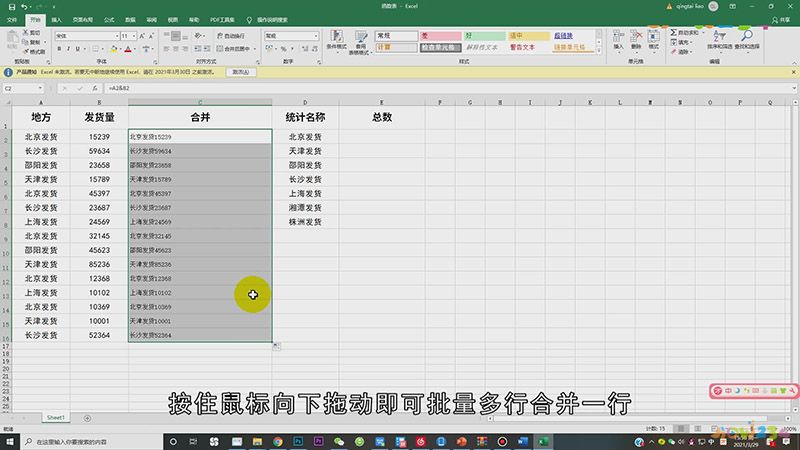Apply the red font color
The height and width of the screenshot is (450, 800).
128,49
